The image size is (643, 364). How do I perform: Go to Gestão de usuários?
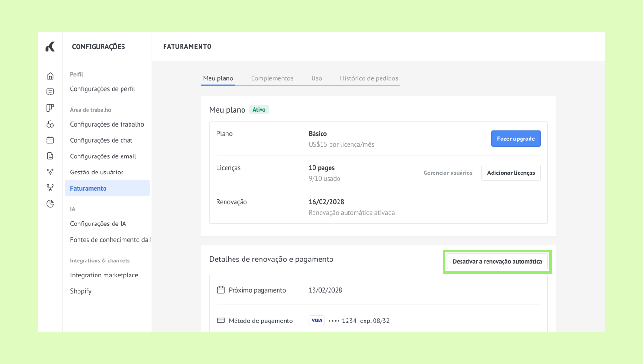97,172
